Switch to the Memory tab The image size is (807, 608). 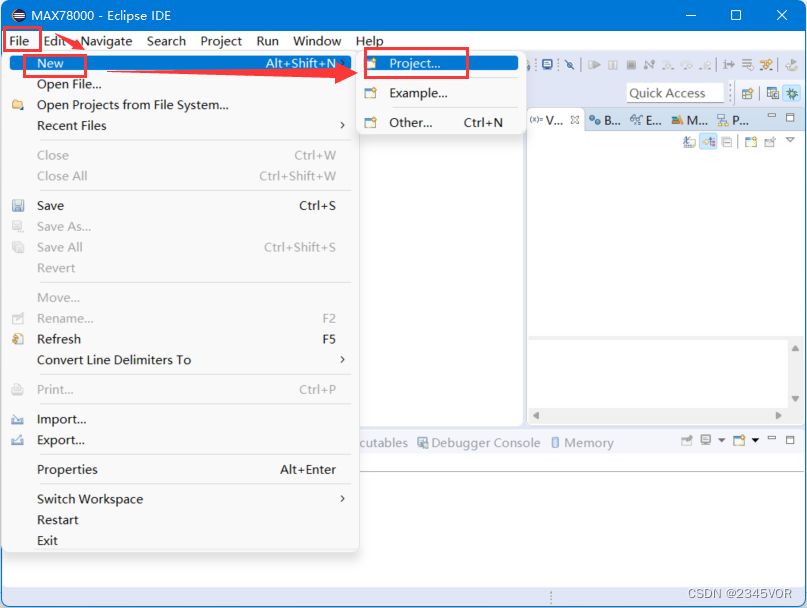(583, 443)
